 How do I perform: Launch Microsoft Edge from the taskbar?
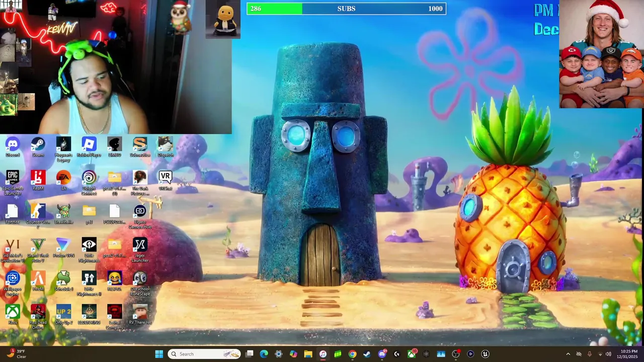click(x=264, y=354)
